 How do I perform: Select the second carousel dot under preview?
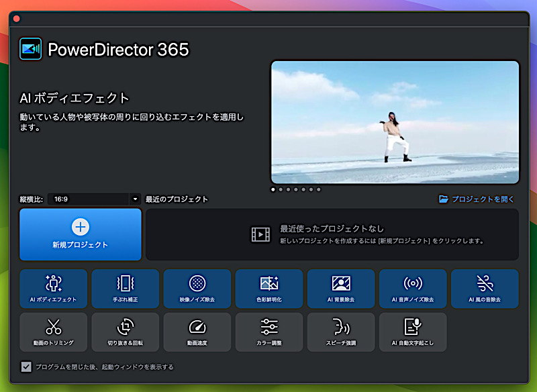280,189
